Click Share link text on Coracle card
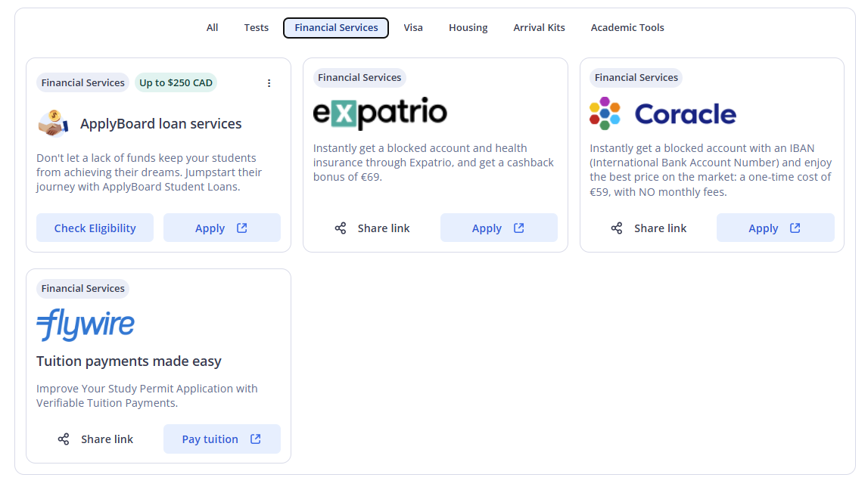The image size is (868, 493). (x=661, y=228)
